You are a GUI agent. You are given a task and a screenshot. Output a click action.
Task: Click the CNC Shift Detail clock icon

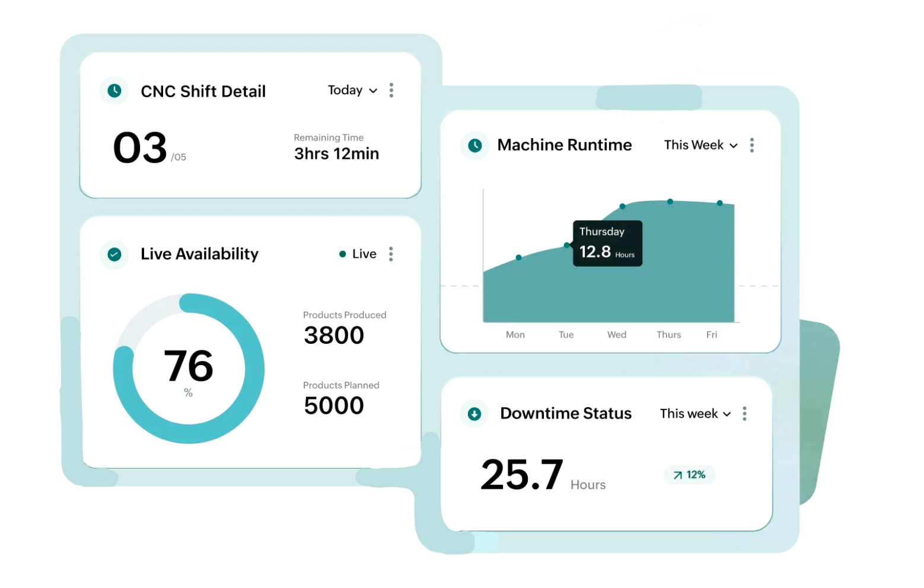tap(114, 91)
